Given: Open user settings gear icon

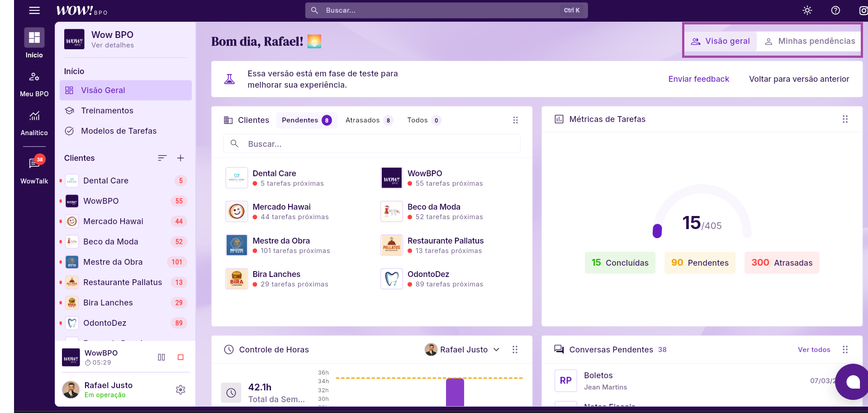Looking at the screenshot, I should tap(180, 390).
